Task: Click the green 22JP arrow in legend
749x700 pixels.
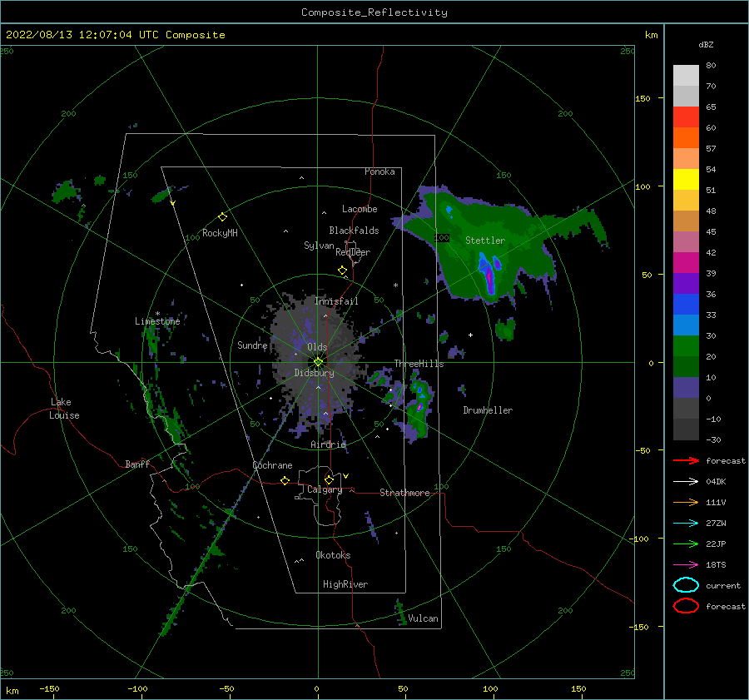Action: pyautogui.click(x=686, y=544)
